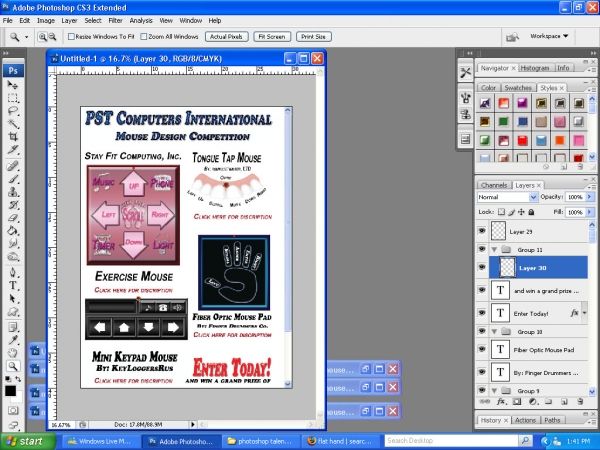Select the Slice tool
Image resolution: width=600 pixels, height=450 pixels.
coord(13,150)
